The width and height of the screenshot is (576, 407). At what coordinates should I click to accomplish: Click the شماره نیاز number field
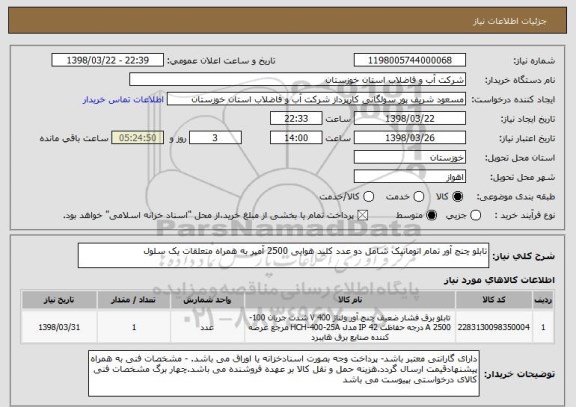pyautogui.click(x=410, y=60)
